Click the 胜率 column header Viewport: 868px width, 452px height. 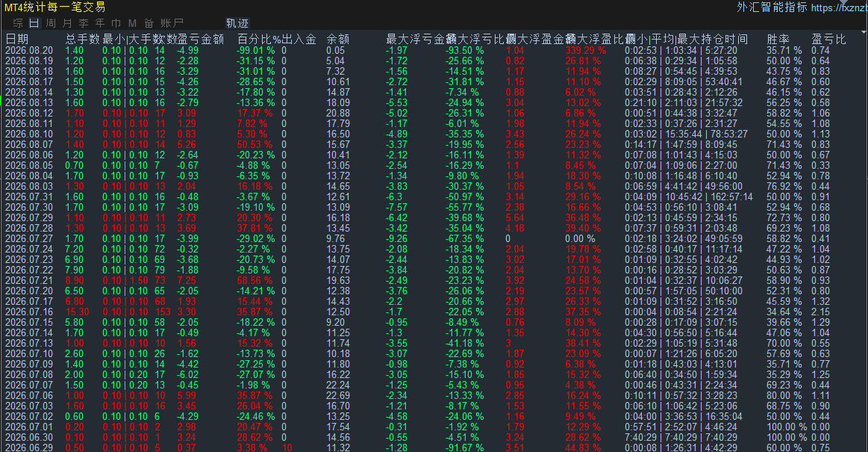[x=778, y=40]
